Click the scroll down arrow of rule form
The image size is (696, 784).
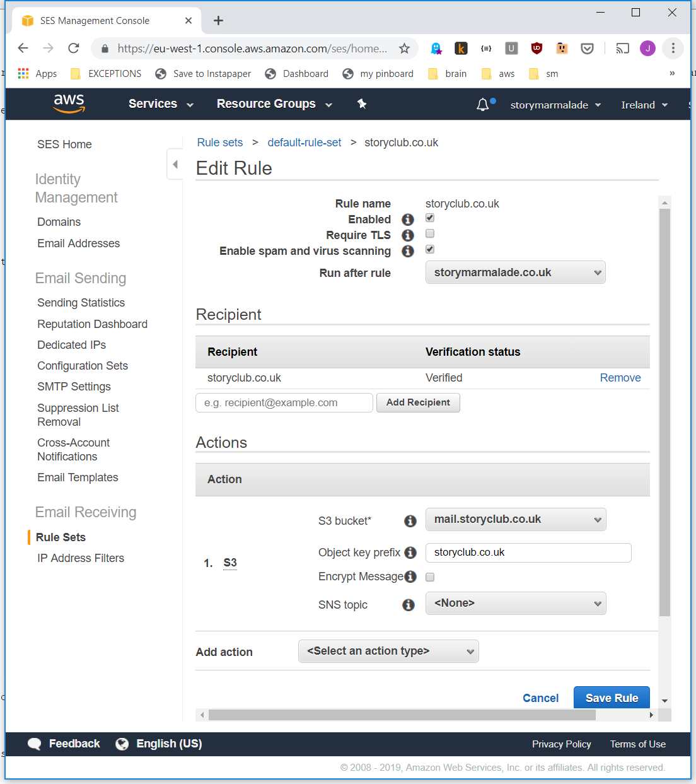664,701
